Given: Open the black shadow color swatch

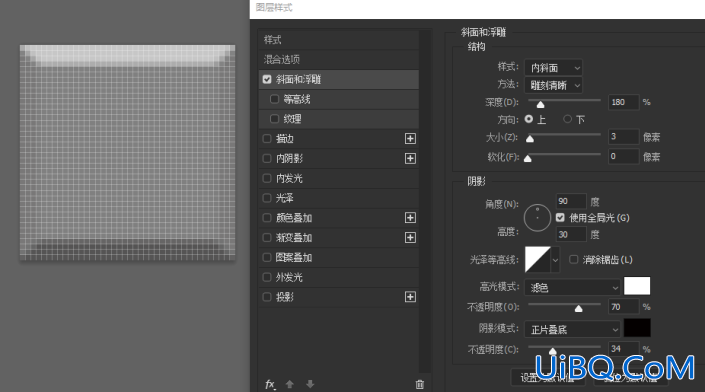Looking at the screenshot, I should (637, 328).
